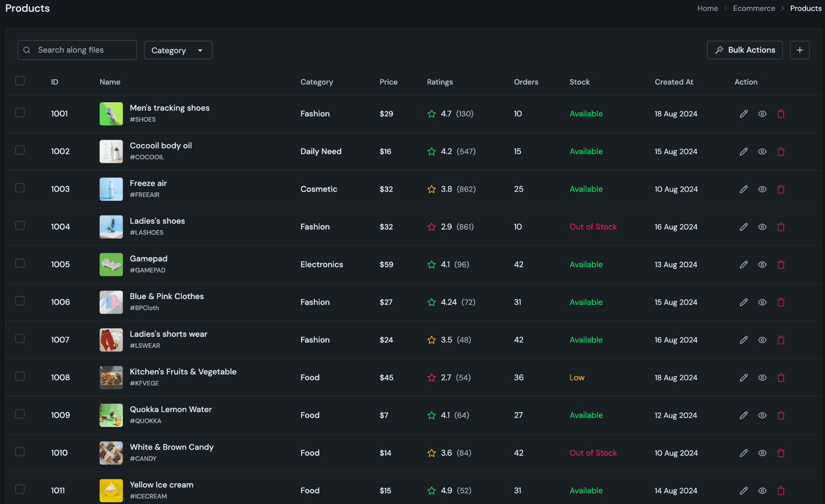This screenshot has height=504, width=825.
Task: Click the chevron after Ecommerce breadcrumb
Action: tap(783, 8)
